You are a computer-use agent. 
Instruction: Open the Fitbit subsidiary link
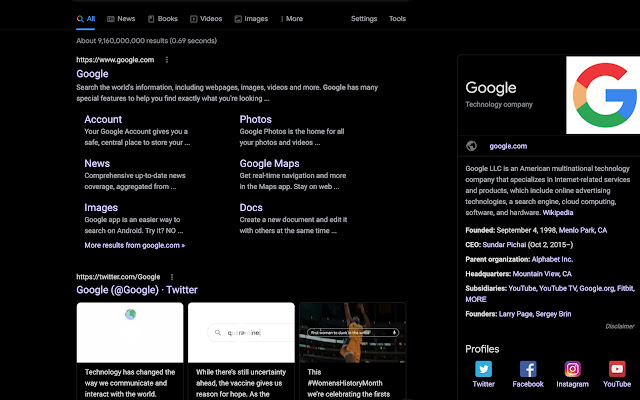(625, 288)
